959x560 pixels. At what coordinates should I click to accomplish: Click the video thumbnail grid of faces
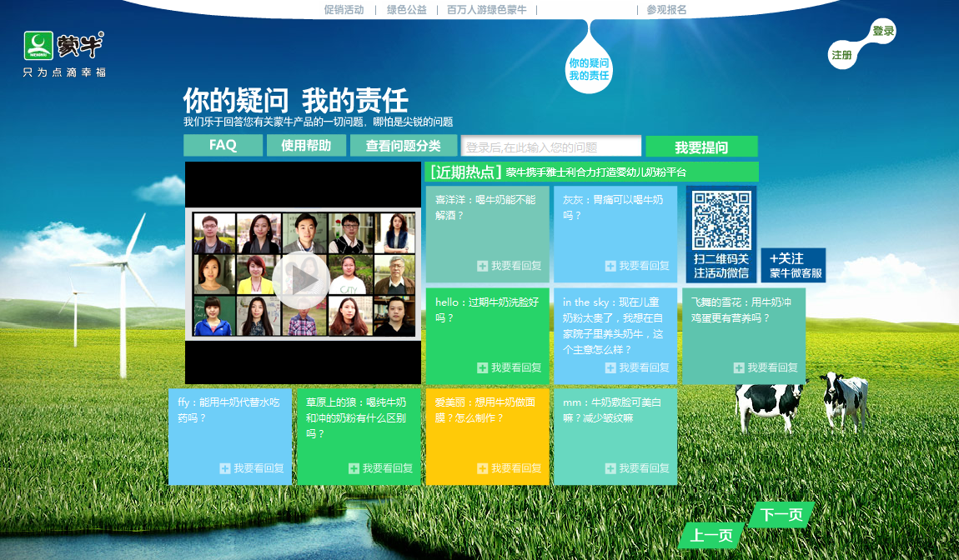pyautogui.click(x=304, y=274)
